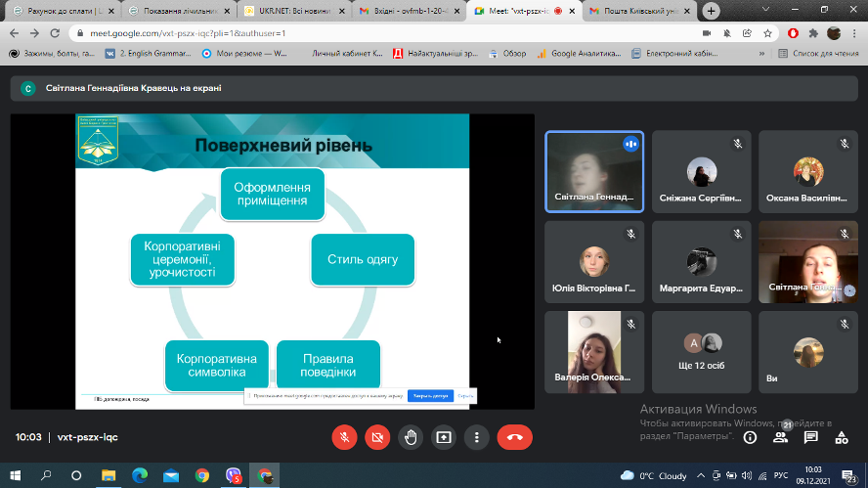Close the Meet vxt-pszx-iqc tab

(x=572, y=11)
